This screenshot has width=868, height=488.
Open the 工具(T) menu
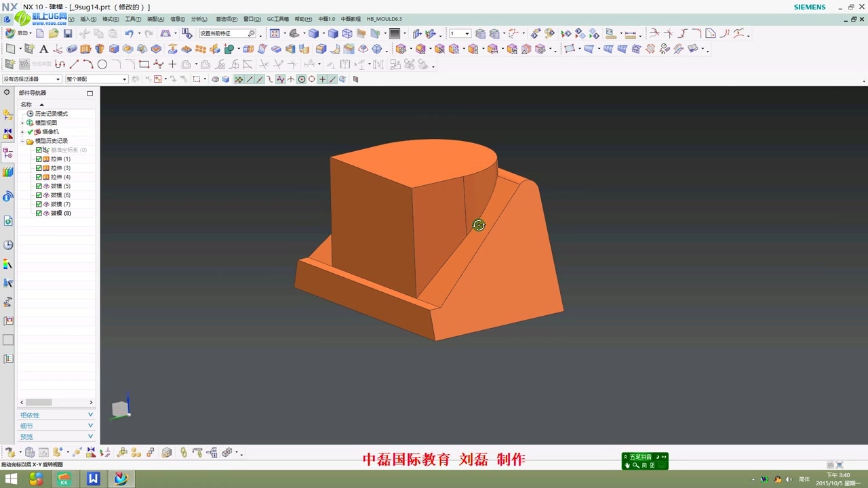pos(133,19)
